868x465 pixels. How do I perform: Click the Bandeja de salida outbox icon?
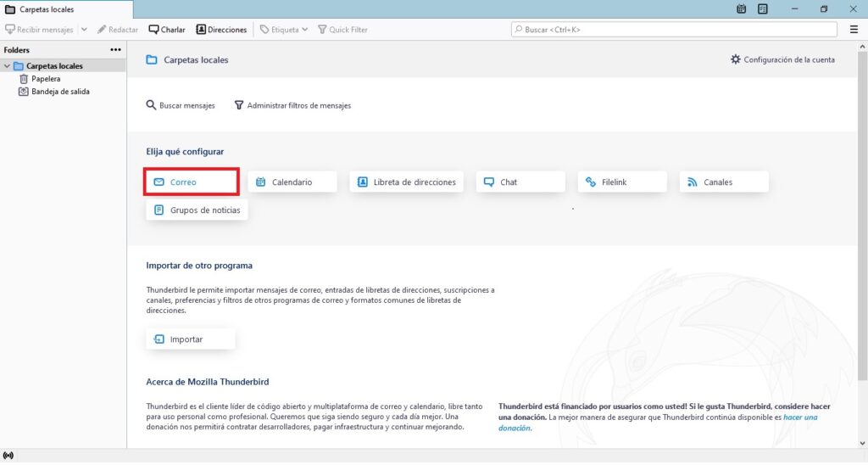(23, 92)
